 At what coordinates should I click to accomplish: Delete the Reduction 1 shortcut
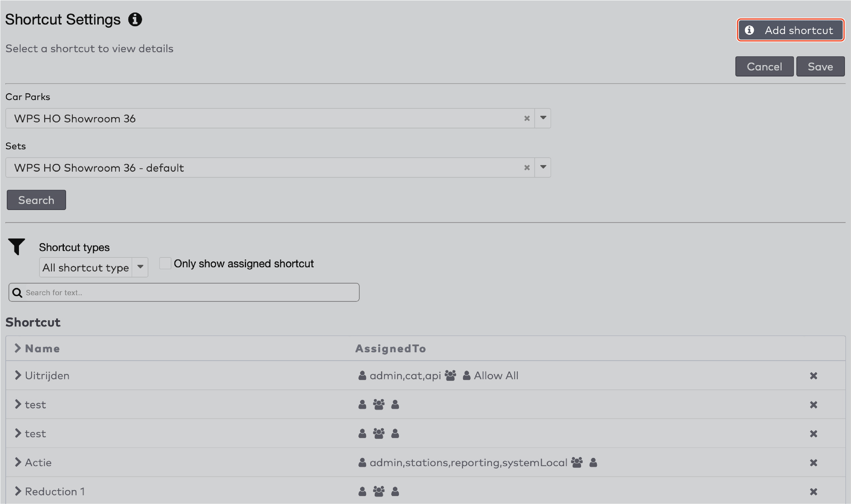814,491
